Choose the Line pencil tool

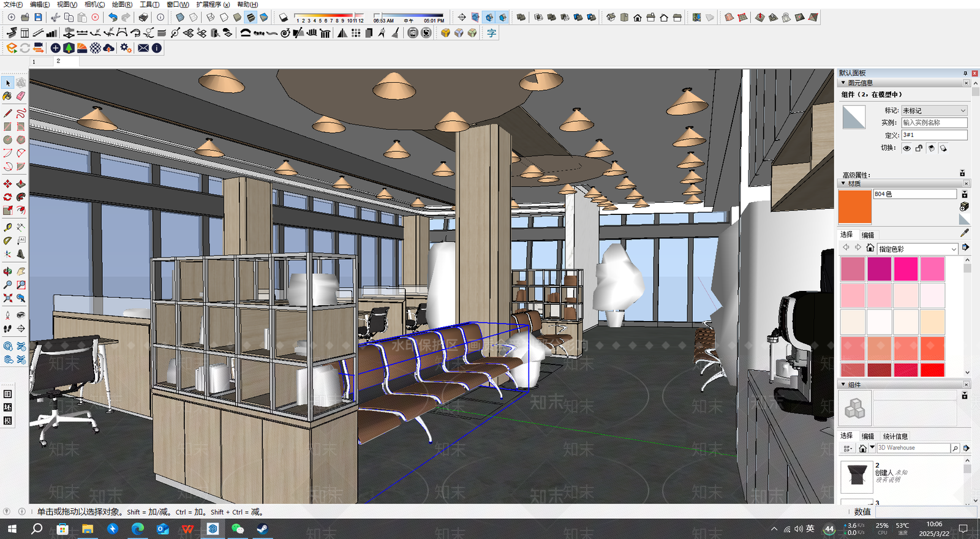(x=8, y=113)
